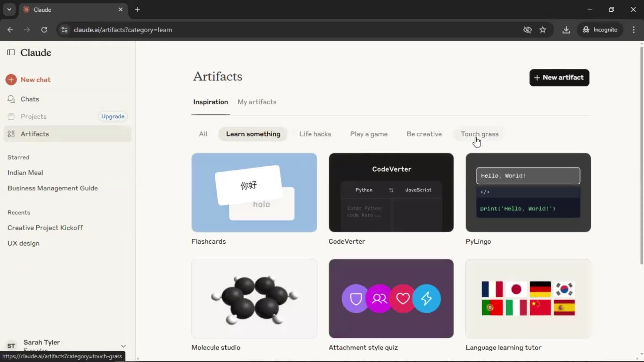
Task: Open the PyLingo artifact thumbnail
Action: [528, 193]
